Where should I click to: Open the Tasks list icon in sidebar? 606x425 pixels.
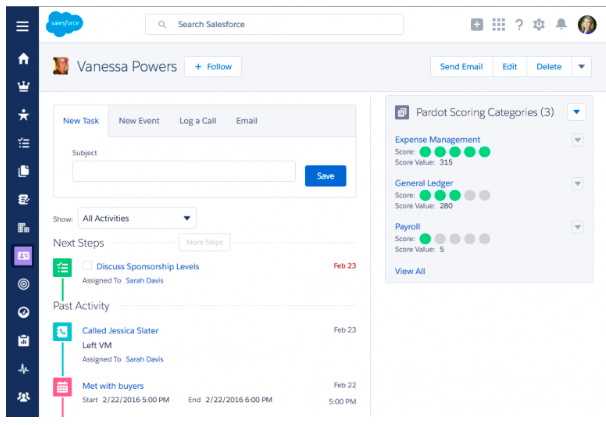click(x=23, y=143)
